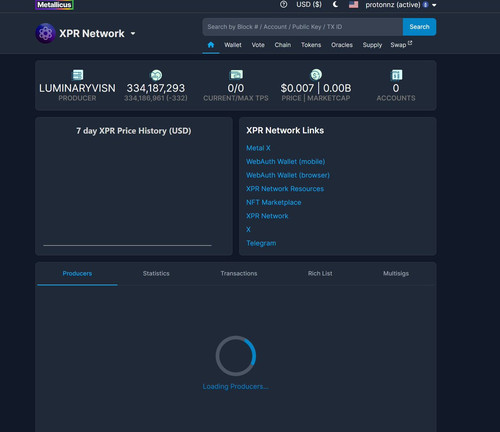This screenshot has width=500, height=432.
Task: Click the Search button
Action: click(419, 27)
